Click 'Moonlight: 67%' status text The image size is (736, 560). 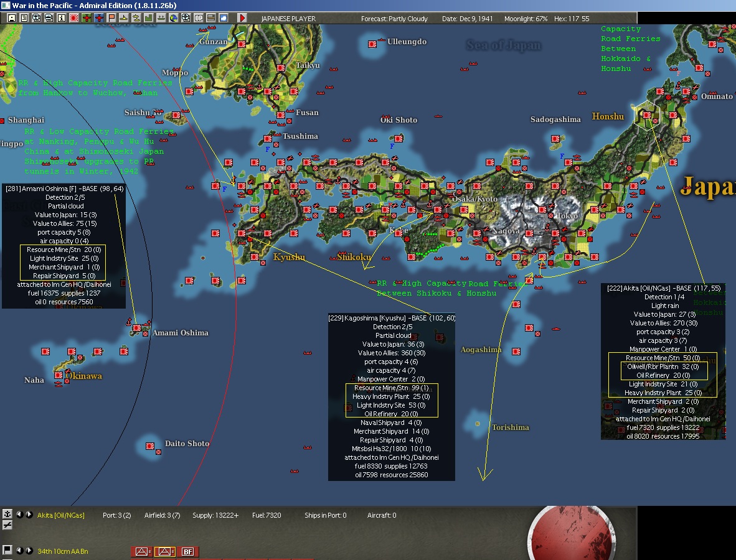pos(526,19)
